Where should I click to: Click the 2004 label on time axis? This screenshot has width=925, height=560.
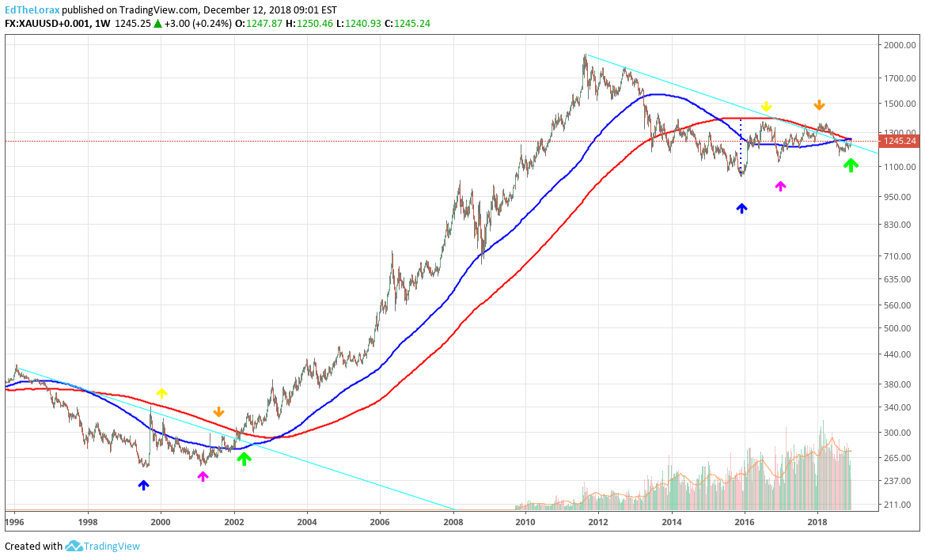307,522
